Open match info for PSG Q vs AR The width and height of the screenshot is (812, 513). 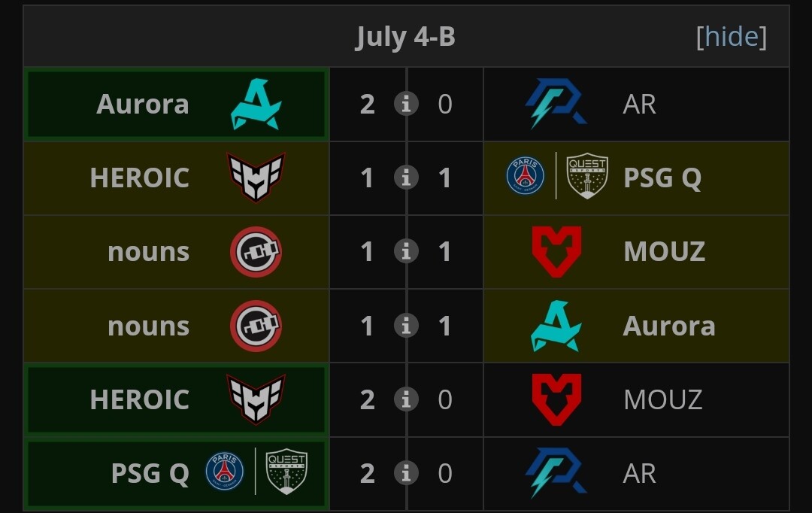(x=406, y=473)
